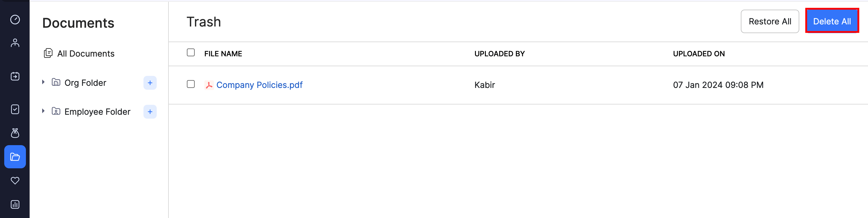This screenshot has height=218, width=868.
Task: Click the money bag icon in sidebar
Action: pos(15,133)
